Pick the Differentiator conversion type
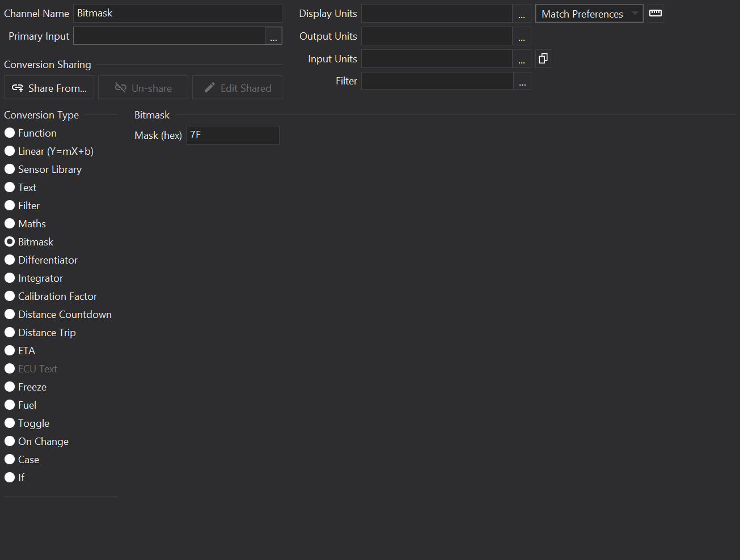740x560 pixels. pyautogui.click(x=10, y=260)
